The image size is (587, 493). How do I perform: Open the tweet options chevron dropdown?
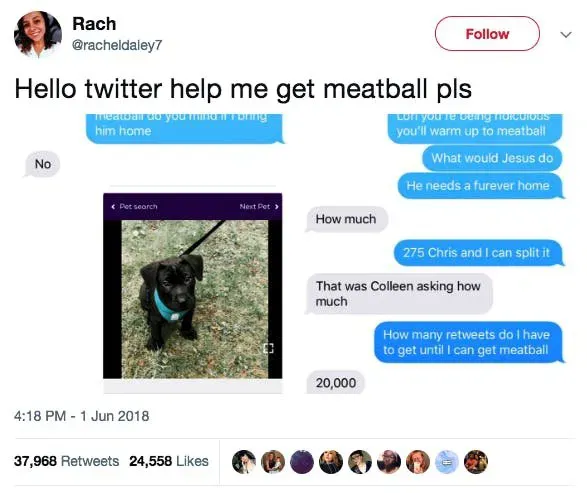pos(566,35)
